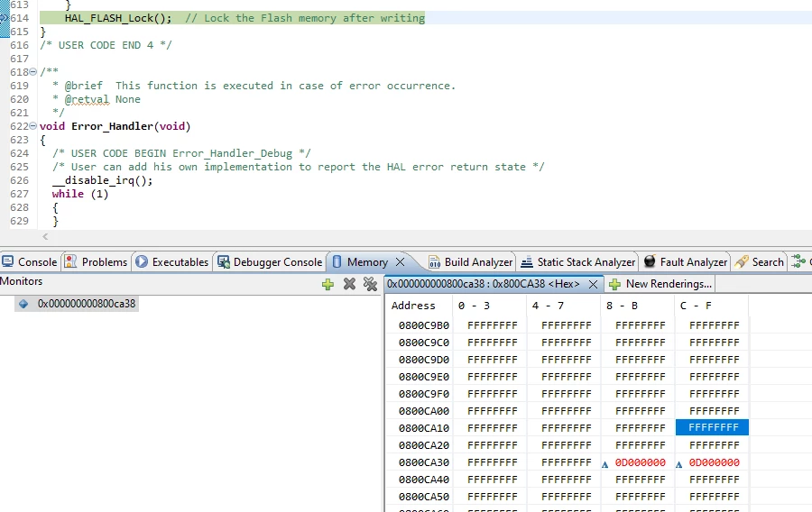Open the Problems view tab

96,262
